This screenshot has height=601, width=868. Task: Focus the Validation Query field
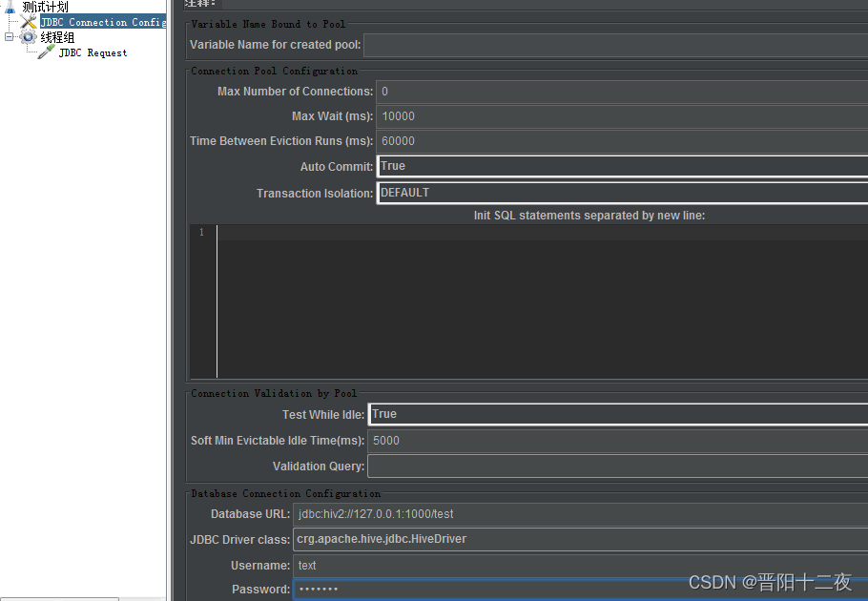click(618, 466)
